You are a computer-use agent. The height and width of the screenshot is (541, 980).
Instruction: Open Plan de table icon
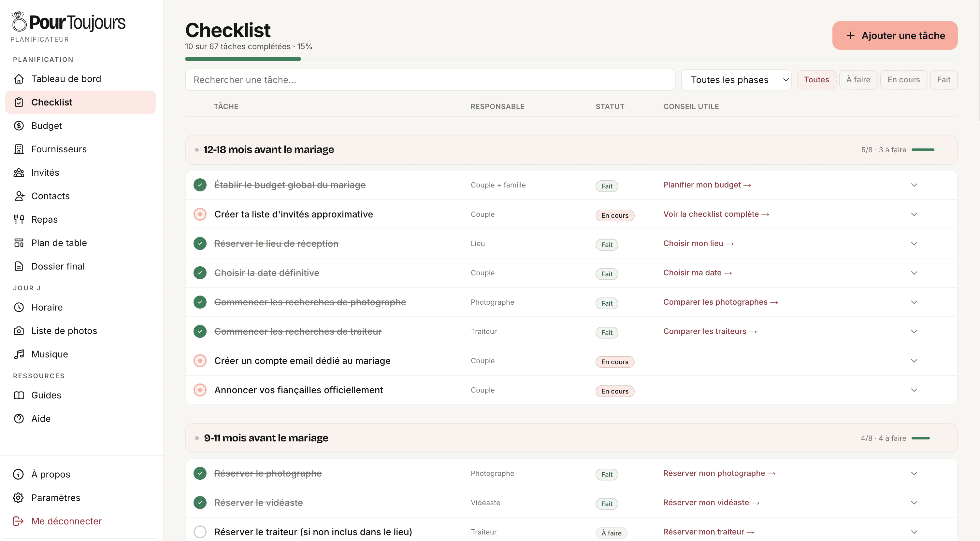[19, 243]
